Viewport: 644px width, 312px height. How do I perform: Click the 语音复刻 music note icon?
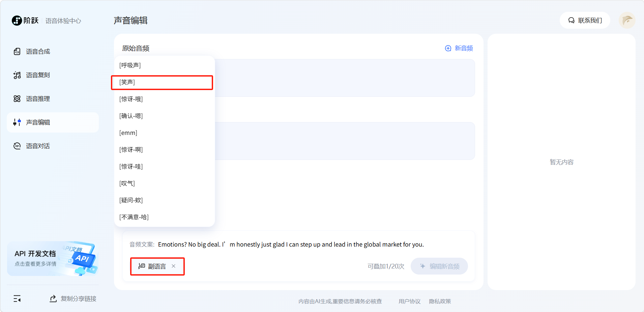(x=17, y=75)
